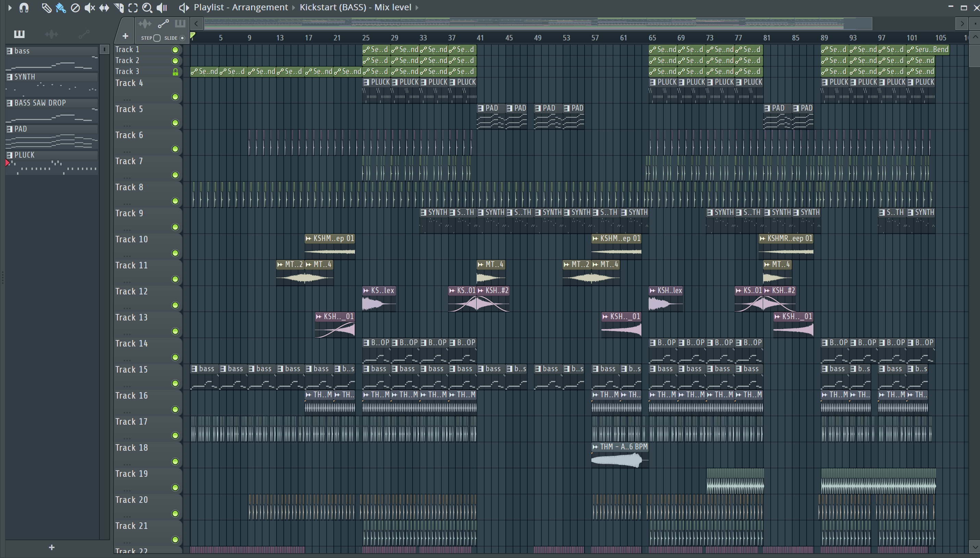
Task: Mute Track 8 with its green dot
Action: point(175,201)
